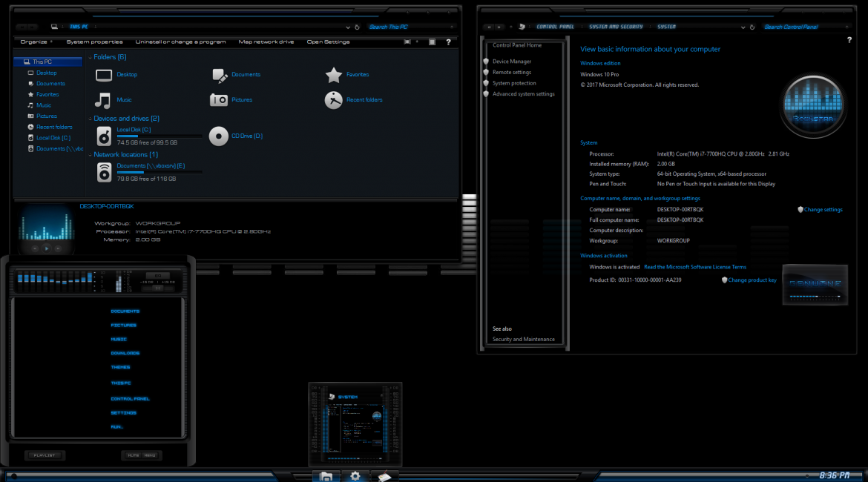
Task: Select the network Documents (E:) drive icon
Action: (x=104, y=172)
